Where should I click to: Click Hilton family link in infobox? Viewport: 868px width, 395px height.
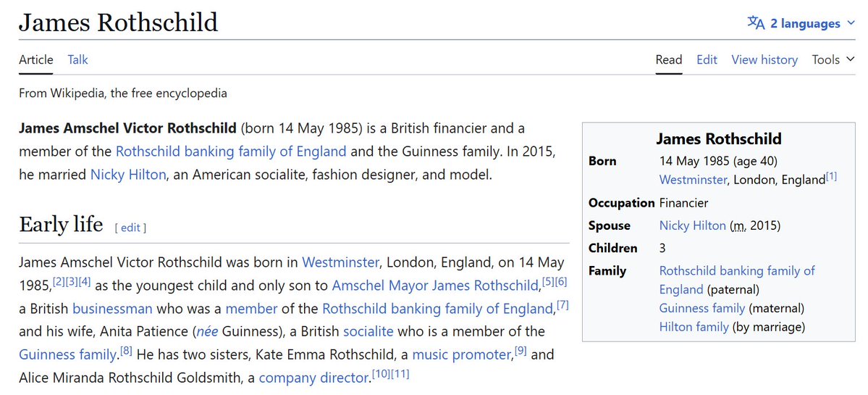(694, 326)
